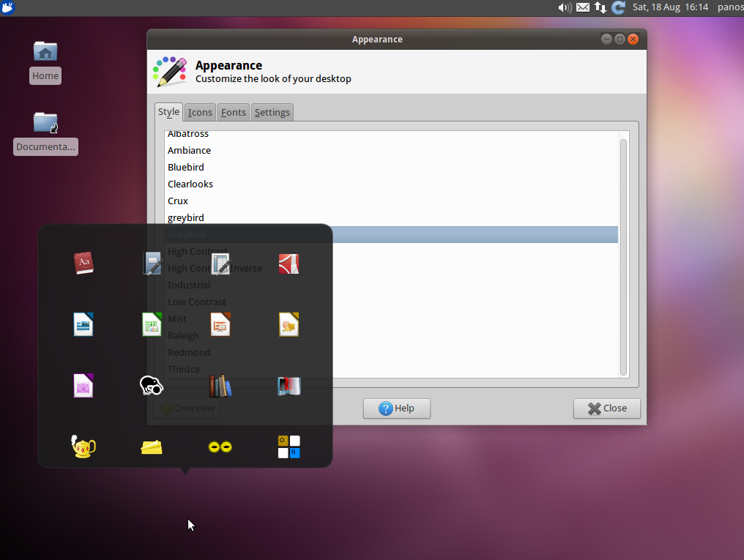Open the purple LibreOffice document icon
Screen dimensions: 744x560
(x=83, y=386)
